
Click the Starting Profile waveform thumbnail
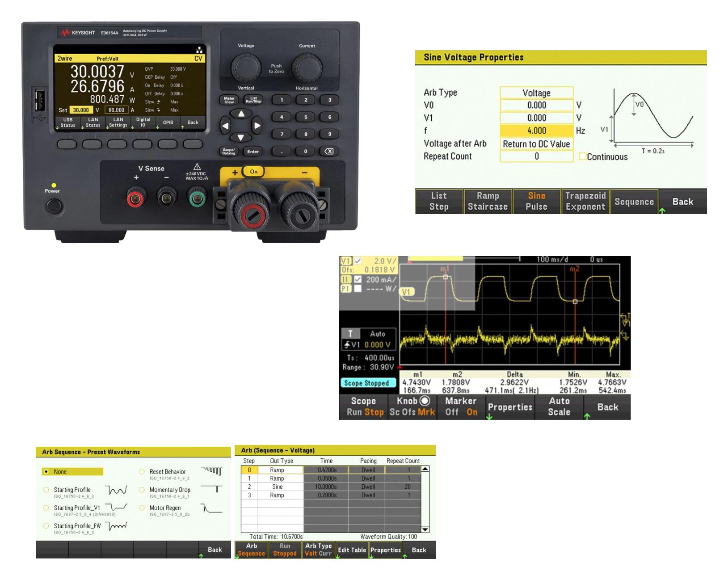(116, 490)
